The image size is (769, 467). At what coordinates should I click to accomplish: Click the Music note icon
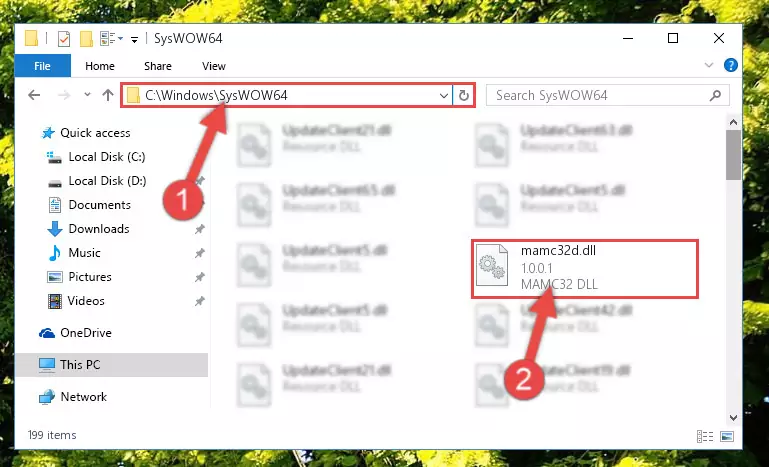pyautogui.click(x=55, y=253)
